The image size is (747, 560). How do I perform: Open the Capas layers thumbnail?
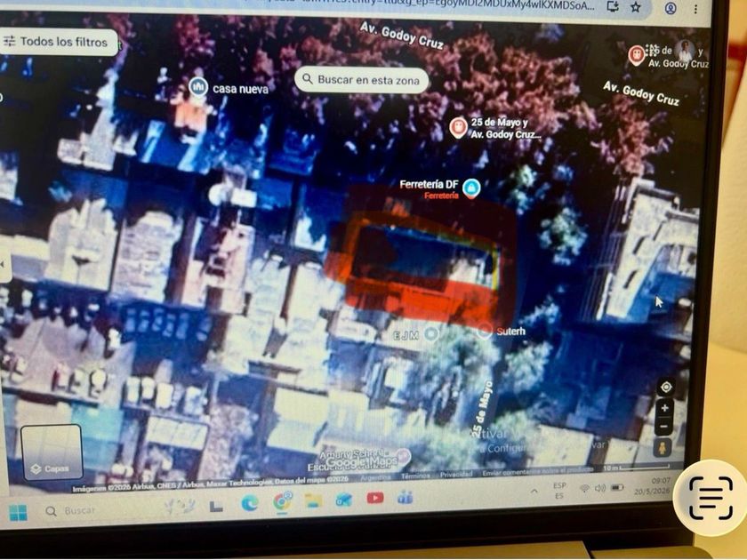pos(52,452)
